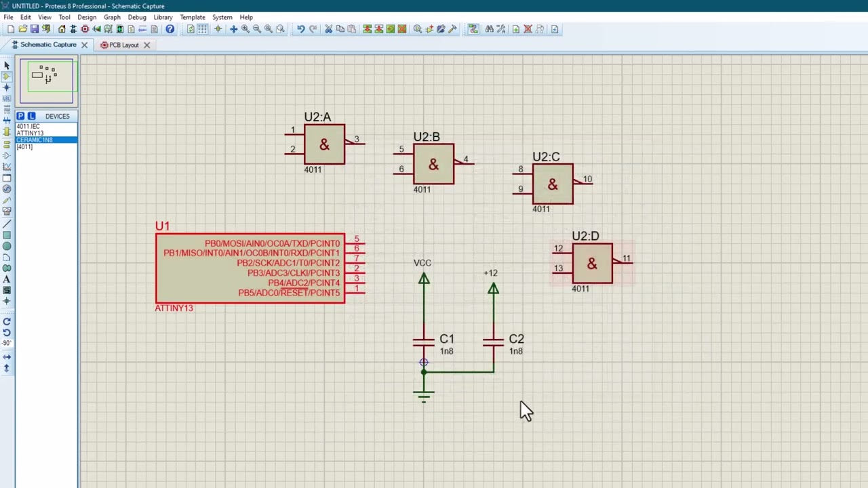868x488 pixels.
Task: Click the rotation angle field showing -90°
Action: [x=7, y=343]
